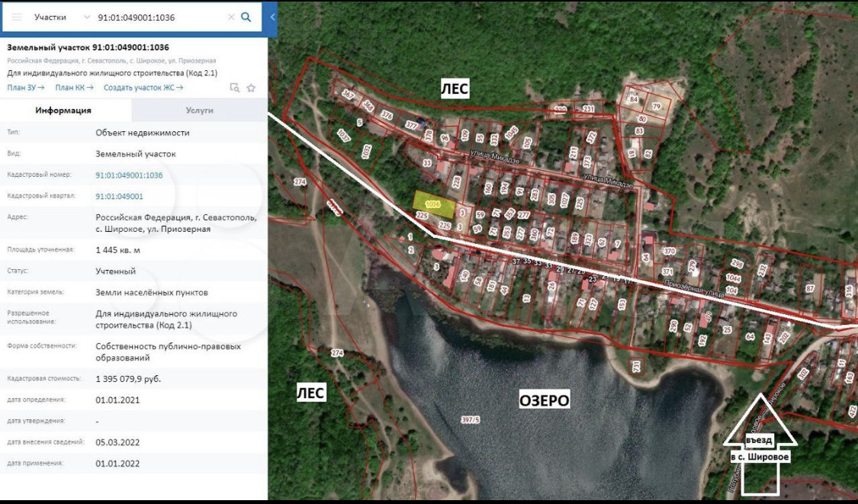
Task: Click date 01.01.2022 in info table
Action: tap(117, 464)
